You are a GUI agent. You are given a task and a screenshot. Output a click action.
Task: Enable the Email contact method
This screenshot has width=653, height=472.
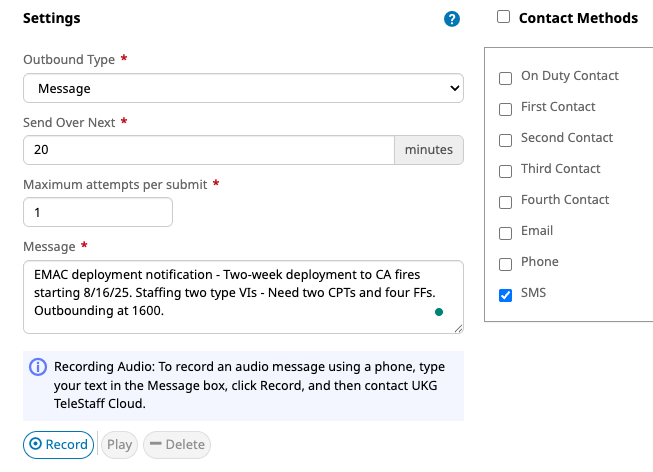pos(505,233)
